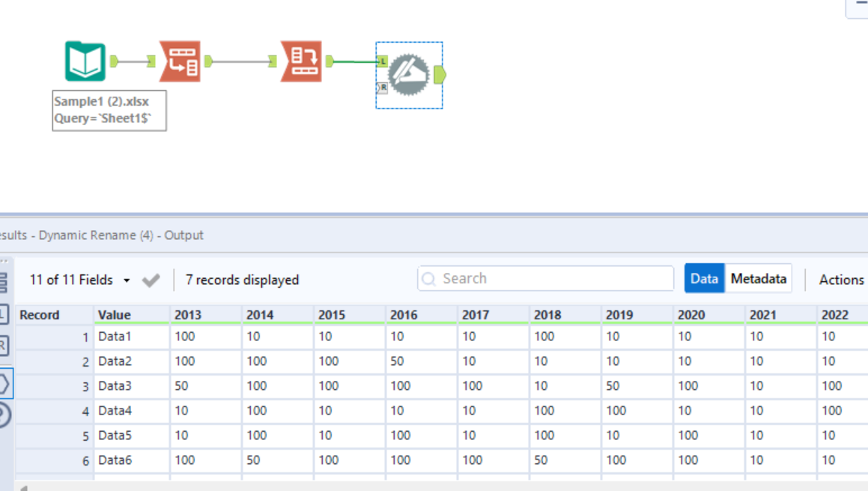Image resolution: width=868 pixels, height=491 pixels.
Task: Click the R input anchor on Dynamic Rename
Action: click(382, 88)
